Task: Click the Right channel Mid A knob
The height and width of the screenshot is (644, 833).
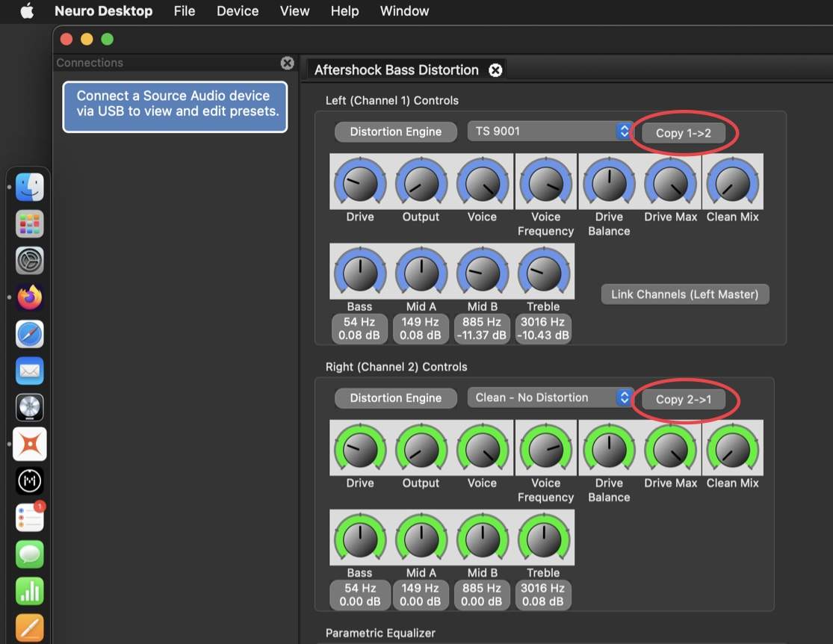Action: click(x=421, y=538)
